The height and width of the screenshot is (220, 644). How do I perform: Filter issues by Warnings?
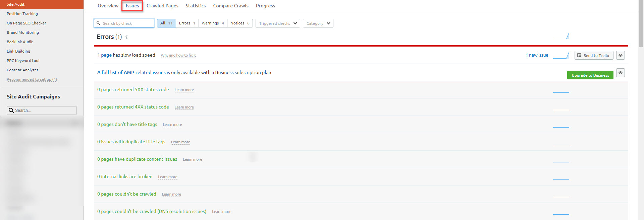click(x=213, y=23)
